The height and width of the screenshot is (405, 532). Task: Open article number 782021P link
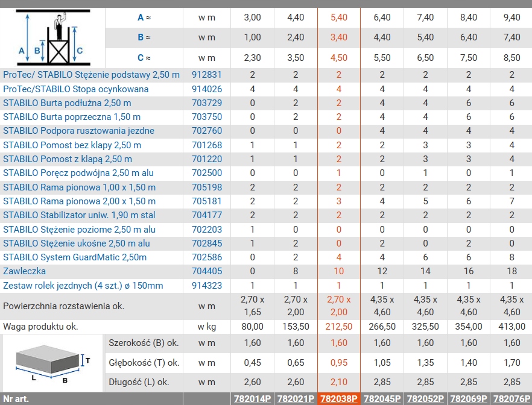click(x=296, y=399)
